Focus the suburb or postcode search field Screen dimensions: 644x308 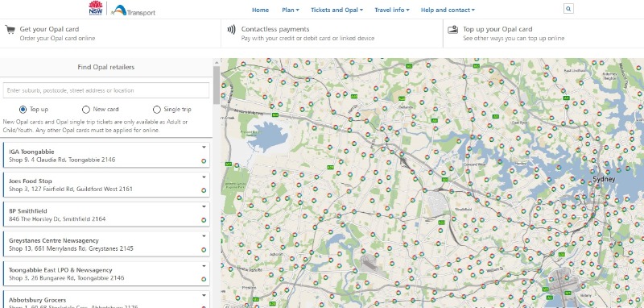pos(106,90)
